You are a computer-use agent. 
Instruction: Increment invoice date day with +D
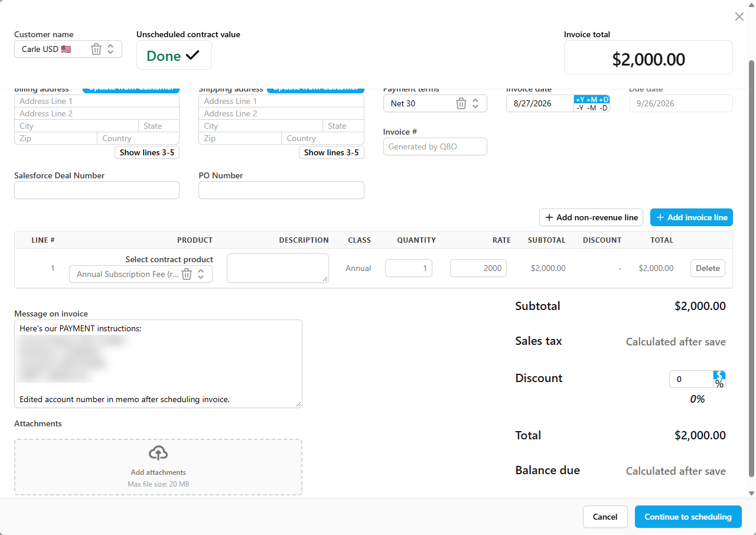(604, 99)
